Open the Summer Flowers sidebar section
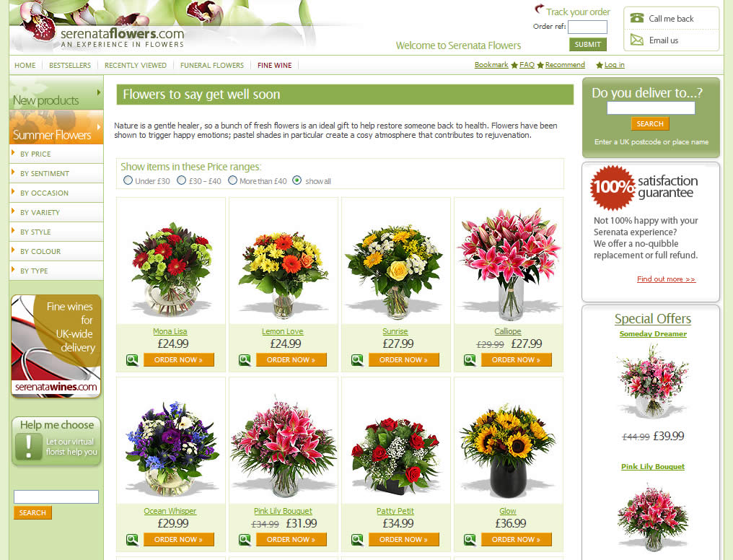Image resolution: width=733 pixels, height=560 pixels. click(56, 127)
